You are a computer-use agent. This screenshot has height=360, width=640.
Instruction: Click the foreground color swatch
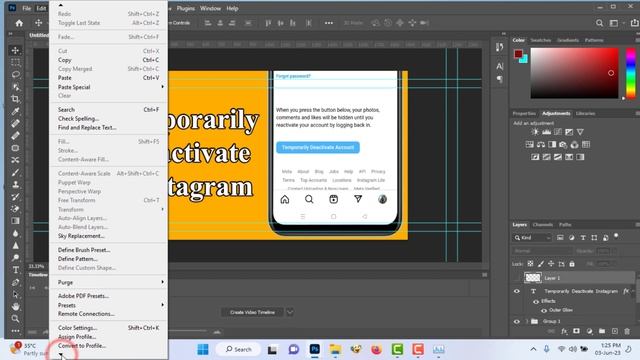tap(518, 53)
